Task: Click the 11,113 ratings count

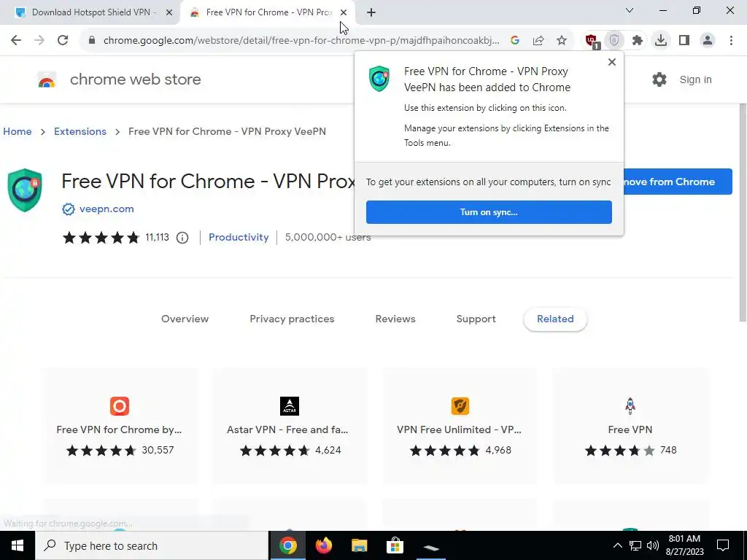Action: click(x=158, y=237)
